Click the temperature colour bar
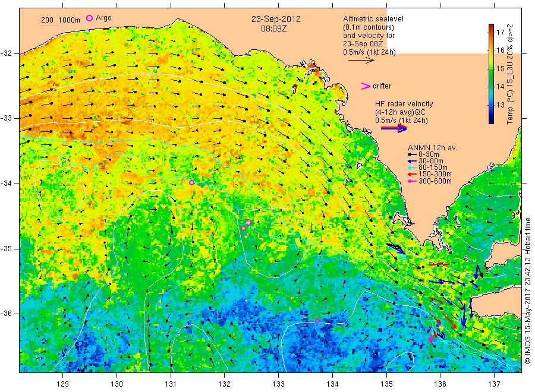Screen dimensions: 535x392 point(492,74)
